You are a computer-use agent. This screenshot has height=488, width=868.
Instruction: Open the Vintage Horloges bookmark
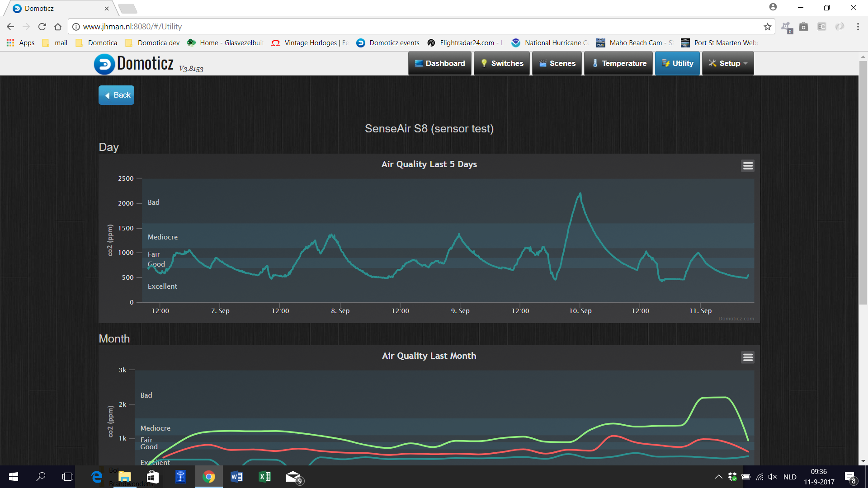click(310, 42)
